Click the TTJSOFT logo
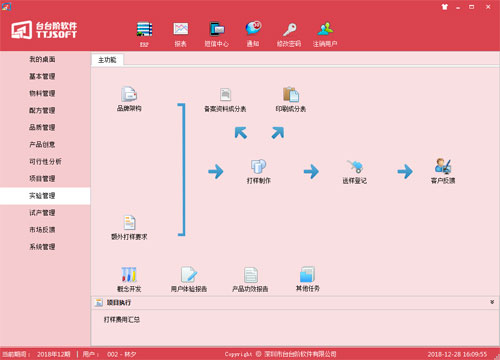500x360 pixels. (x=44, y=30)
